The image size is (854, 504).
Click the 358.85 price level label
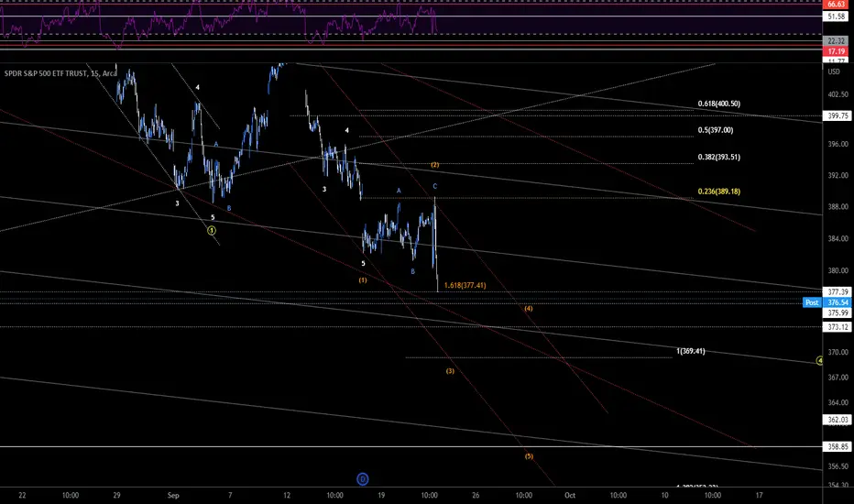click(x=838, y=446)
